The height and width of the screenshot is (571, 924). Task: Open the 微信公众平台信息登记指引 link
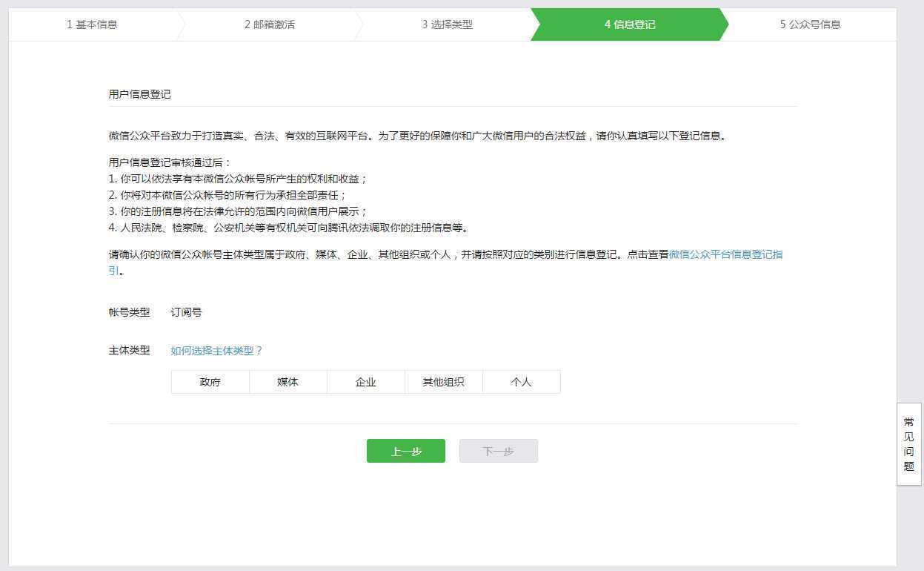pos(725,254)
